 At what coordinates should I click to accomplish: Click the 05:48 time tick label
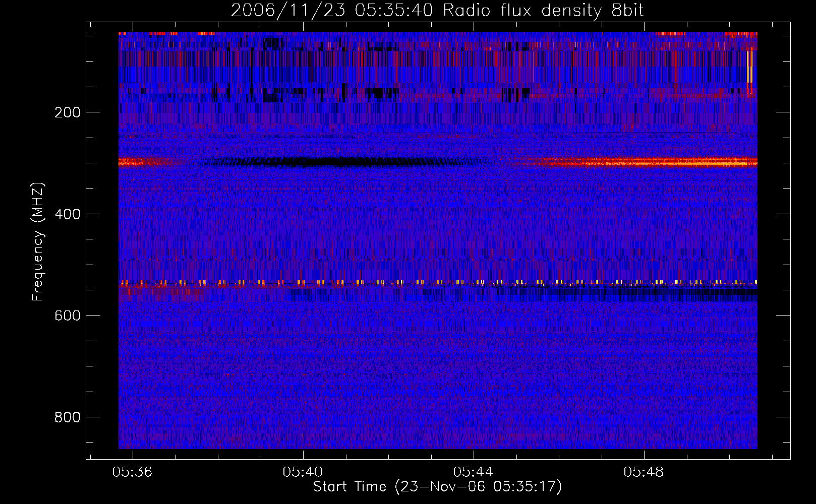click(x=644, y=472)
